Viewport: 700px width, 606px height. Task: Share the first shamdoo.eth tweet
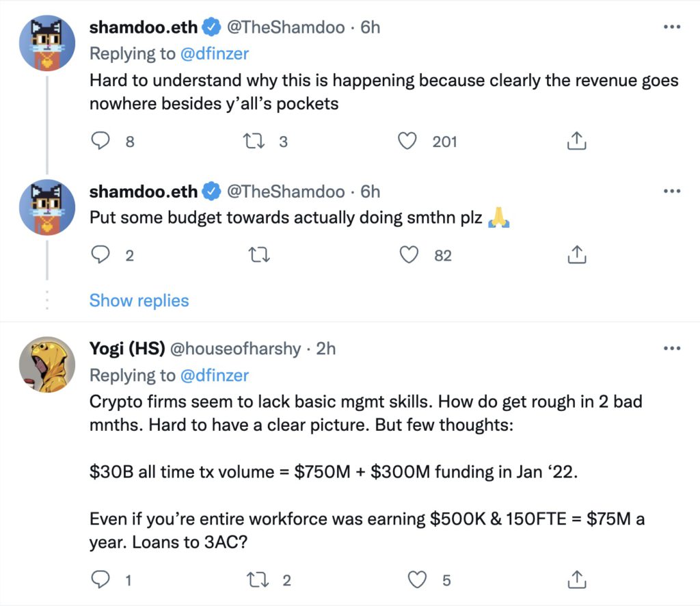[x=576, y=141]
